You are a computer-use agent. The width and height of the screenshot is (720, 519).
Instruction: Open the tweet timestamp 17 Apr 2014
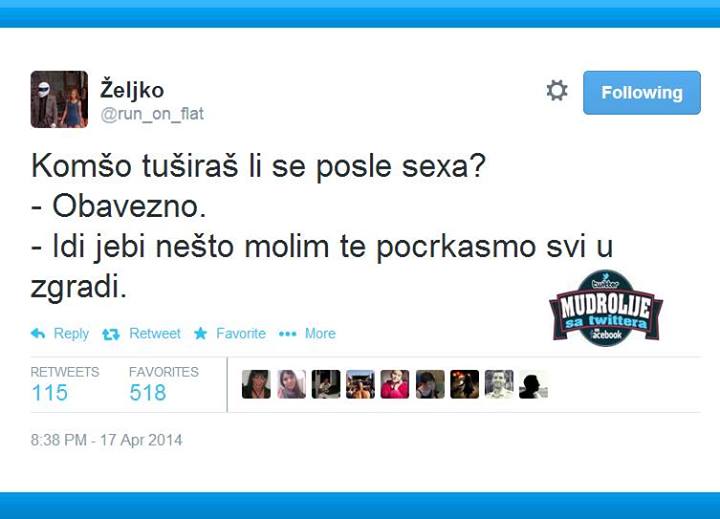(x=107, y=440)
